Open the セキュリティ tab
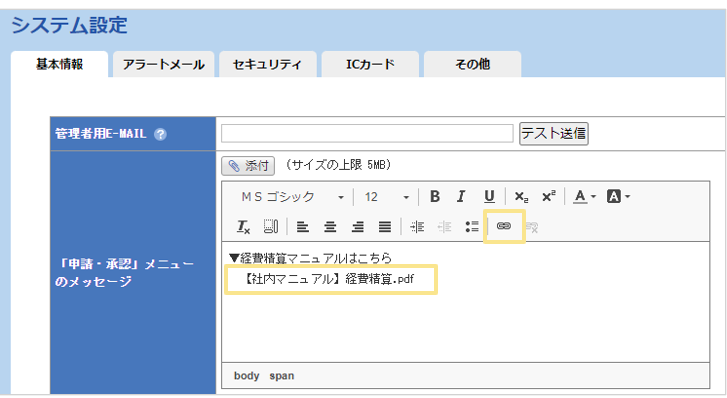 pos(268,64)
